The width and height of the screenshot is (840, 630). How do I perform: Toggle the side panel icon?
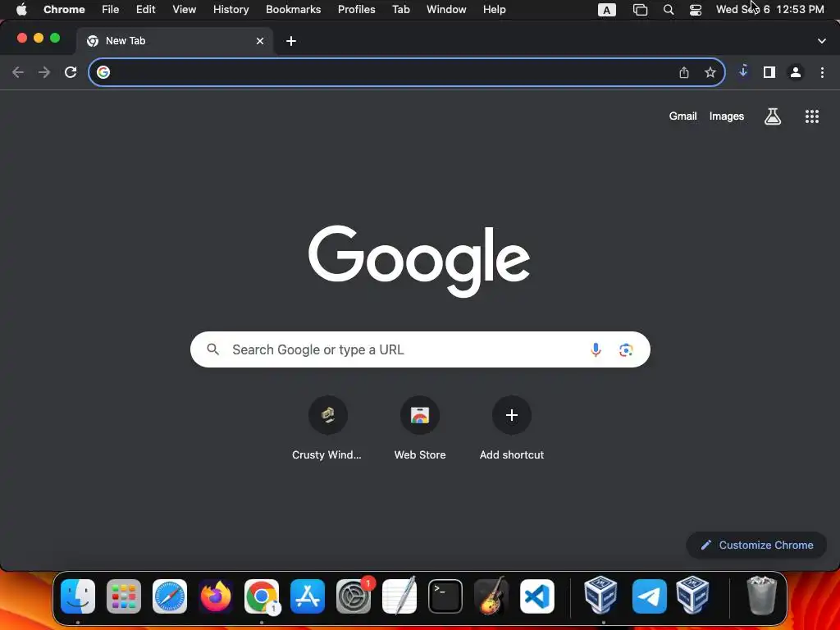(769, 72)
